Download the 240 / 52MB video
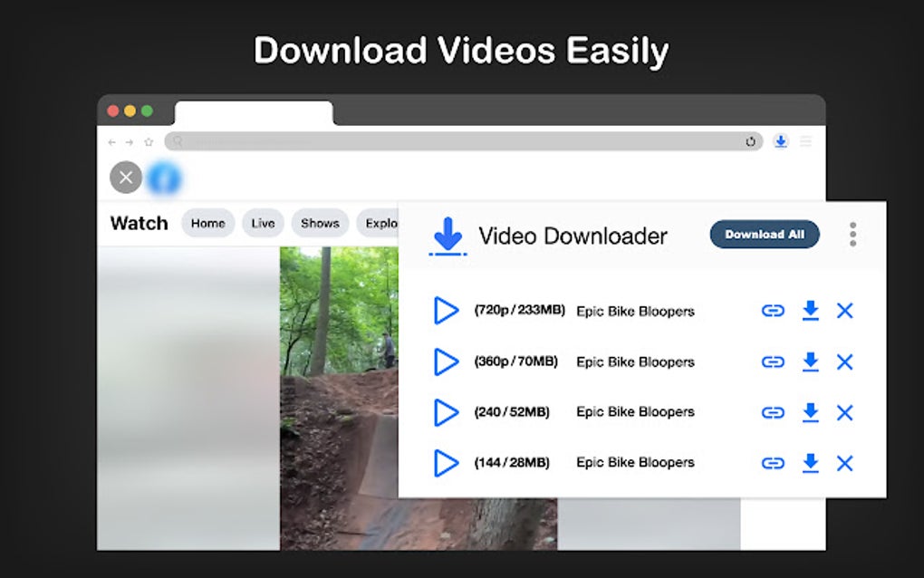 [x=811, y=412]
